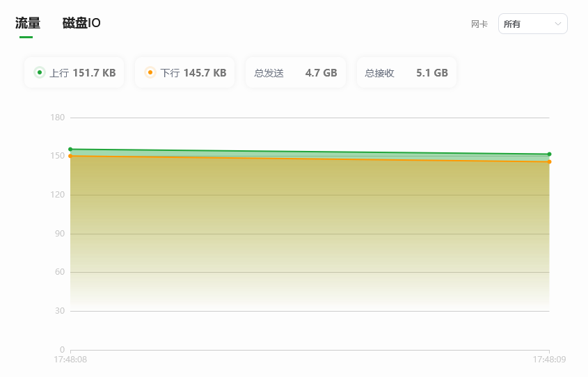Click the 180 y-axis label
Viewport: 588px width, 377px height.
point(58,118)
